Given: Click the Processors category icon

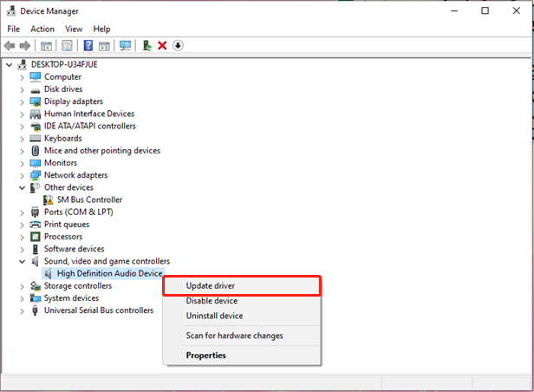Looking at the screenshot, I should point(35,237).
